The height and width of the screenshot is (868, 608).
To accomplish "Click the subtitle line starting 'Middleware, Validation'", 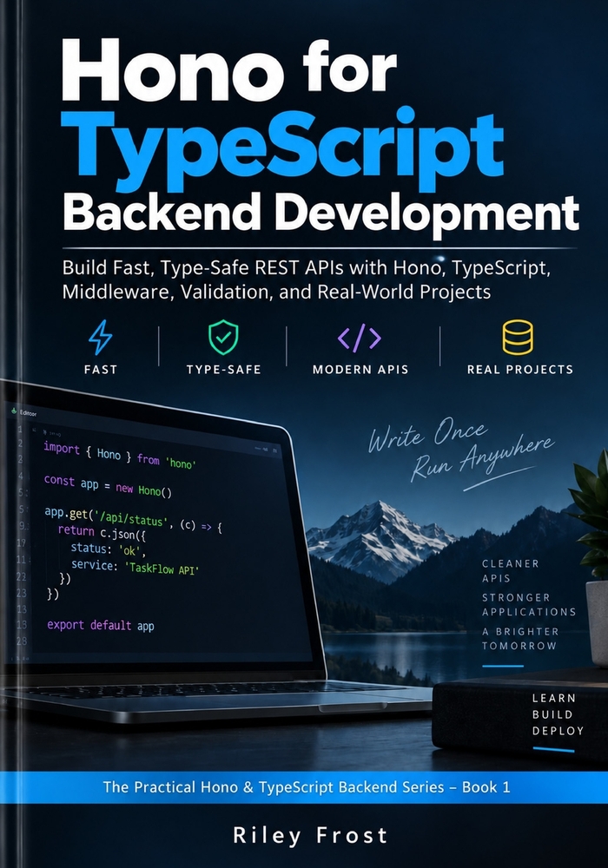I will (x=276, y=292).
